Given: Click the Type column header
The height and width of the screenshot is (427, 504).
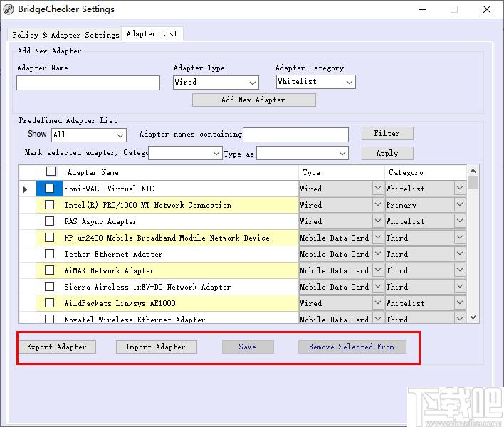Looking at the screenshot, I should tap(342, 172).
